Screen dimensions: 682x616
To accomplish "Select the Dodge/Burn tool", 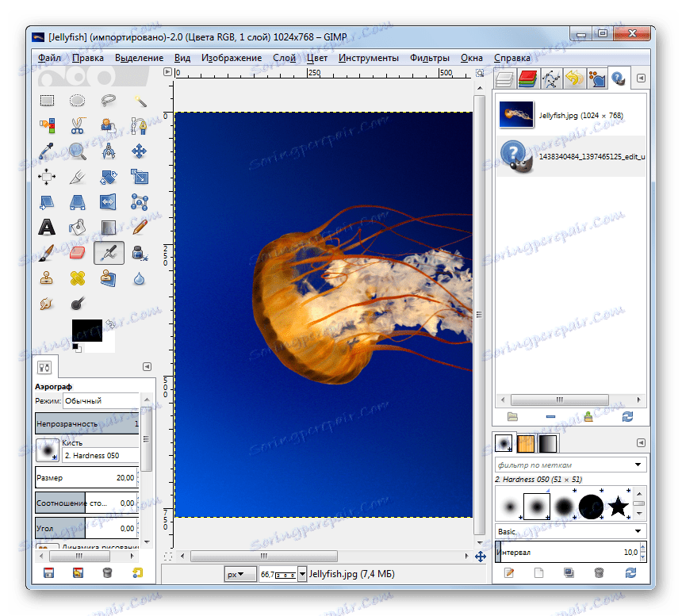I will pyautogui.click(x=78, y=304).
